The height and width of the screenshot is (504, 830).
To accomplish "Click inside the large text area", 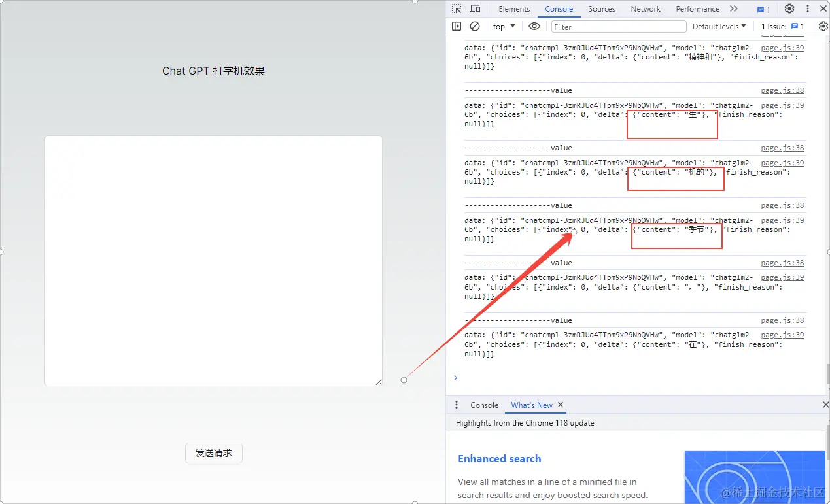I will coord(213,261).
